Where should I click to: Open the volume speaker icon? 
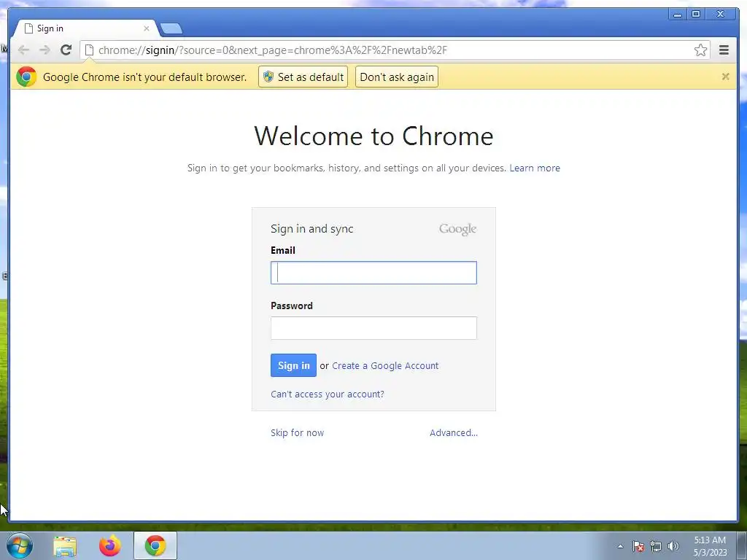(x=673, y=546)
